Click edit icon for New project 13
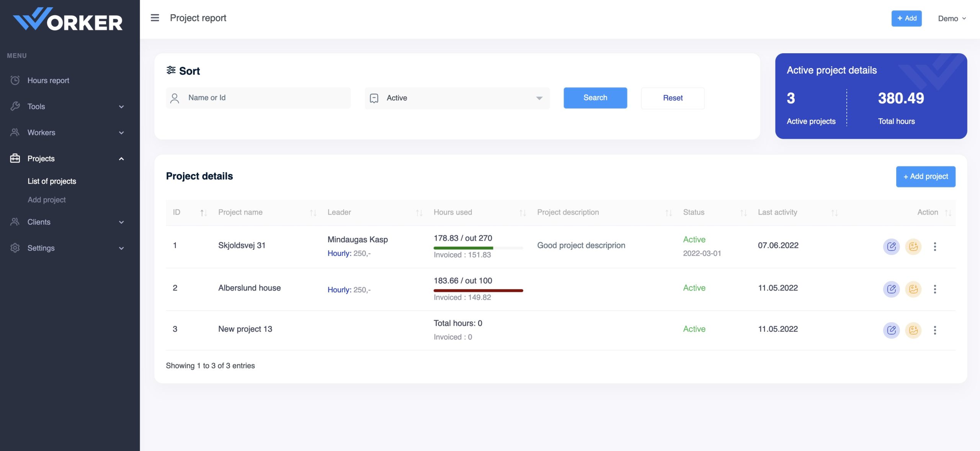980x451 pixels. pos(891,330)
